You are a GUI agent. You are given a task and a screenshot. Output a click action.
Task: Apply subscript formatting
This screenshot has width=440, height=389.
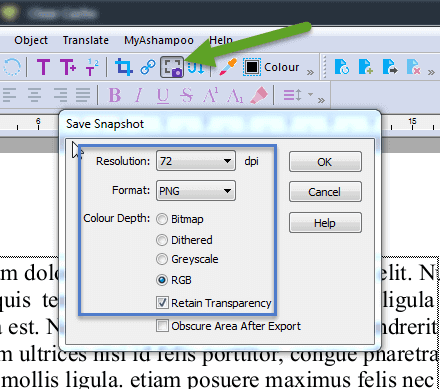[235, 96]
